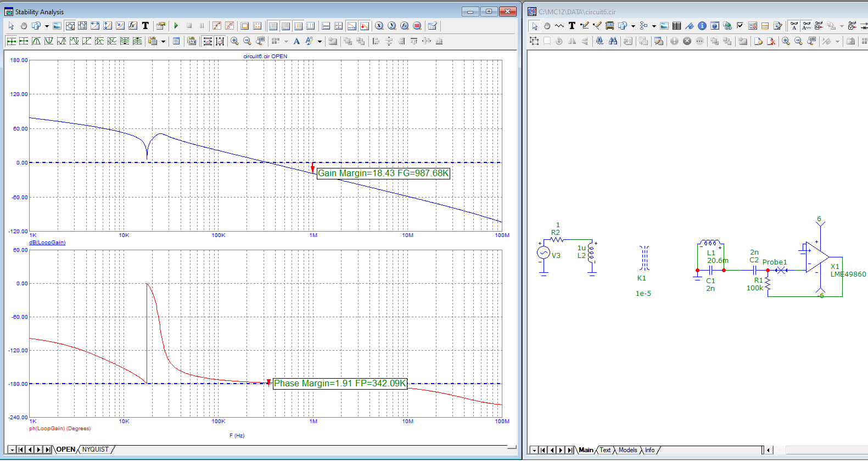Open the function fx performance tag icon
868x461 pixels.
pyautogui.click(x=133, y=26)
